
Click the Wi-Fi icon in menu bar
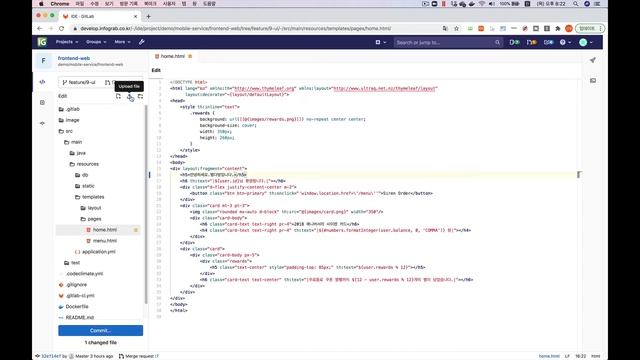[x=482, y=4]
